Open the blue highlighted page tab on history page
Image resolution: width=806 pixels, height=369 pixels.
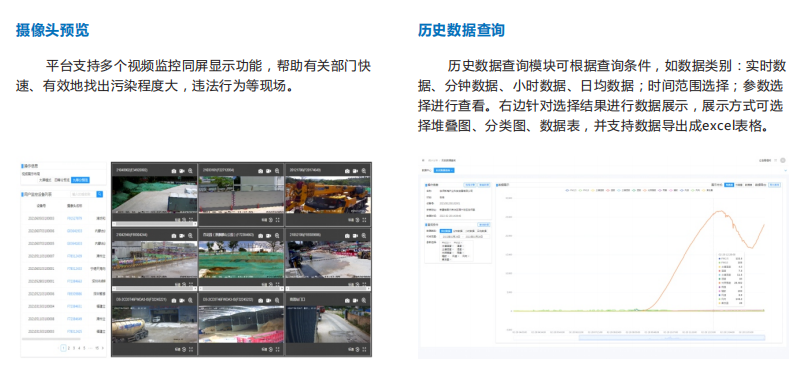pyautogui.click(x=445, y=170)
